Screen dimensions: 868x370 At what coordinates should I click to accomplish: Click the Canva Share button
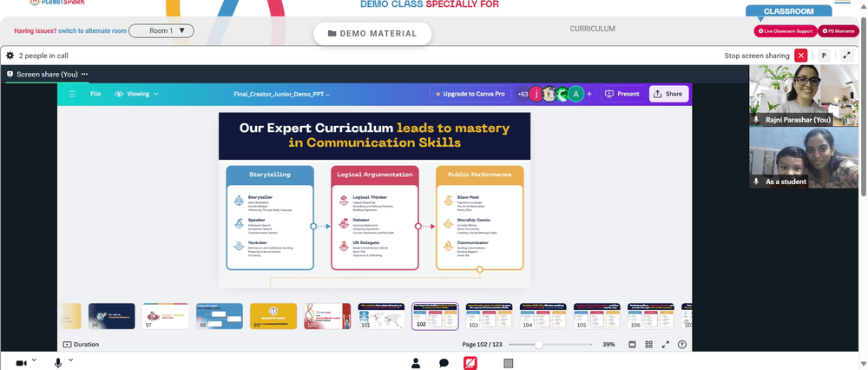[x=668, y=94]
